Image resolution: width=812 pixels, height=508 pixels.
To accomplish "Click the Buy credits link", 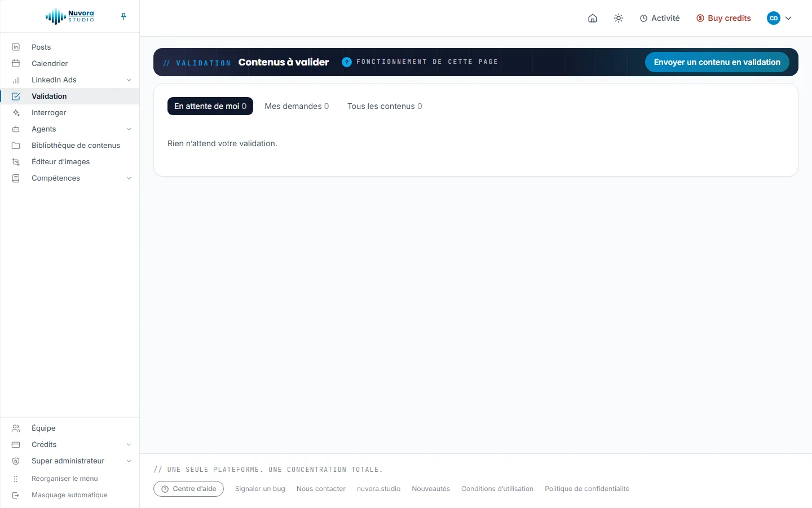I will point(723,18).
